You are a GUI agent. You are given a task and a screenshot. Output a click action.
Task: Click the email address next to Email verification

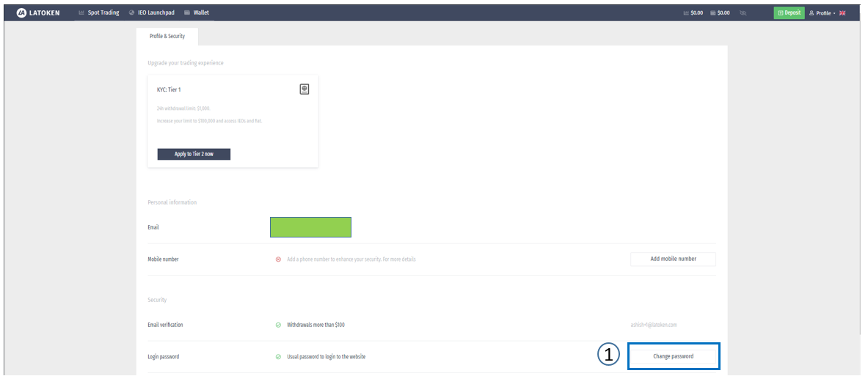point(653,325)
